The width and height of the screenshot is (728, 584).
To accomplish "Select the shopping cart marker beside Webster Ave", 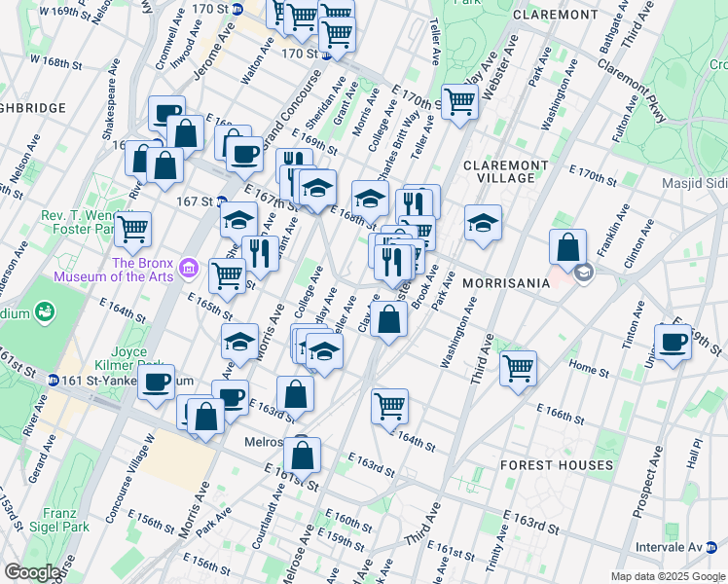I will point(459,101).
